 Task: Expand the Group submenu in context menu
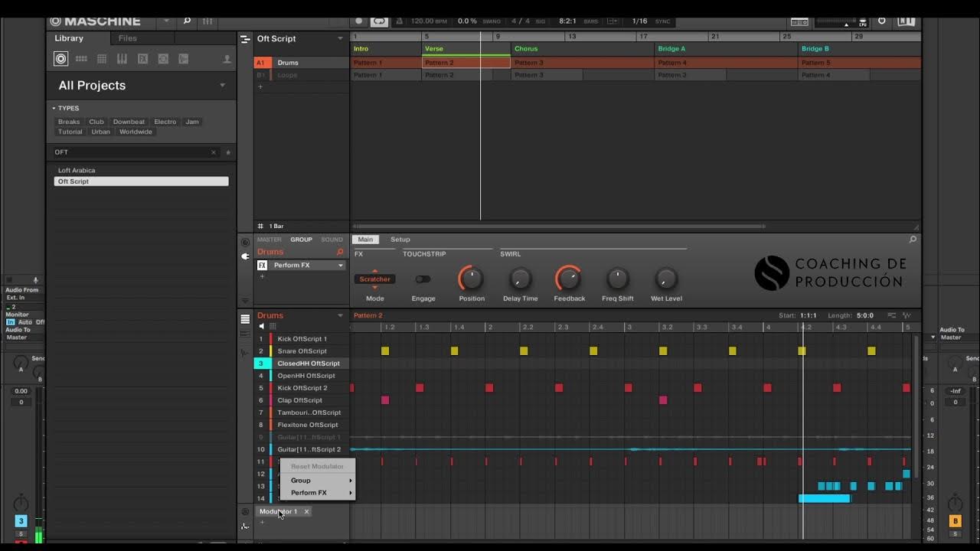(318, 481)
